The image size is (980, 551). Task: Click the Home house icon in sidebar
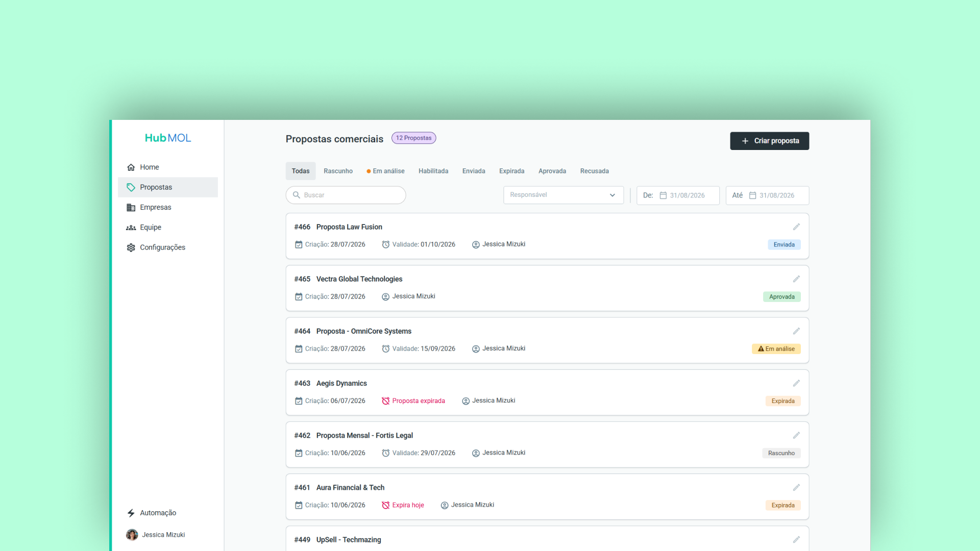point(131,167)
